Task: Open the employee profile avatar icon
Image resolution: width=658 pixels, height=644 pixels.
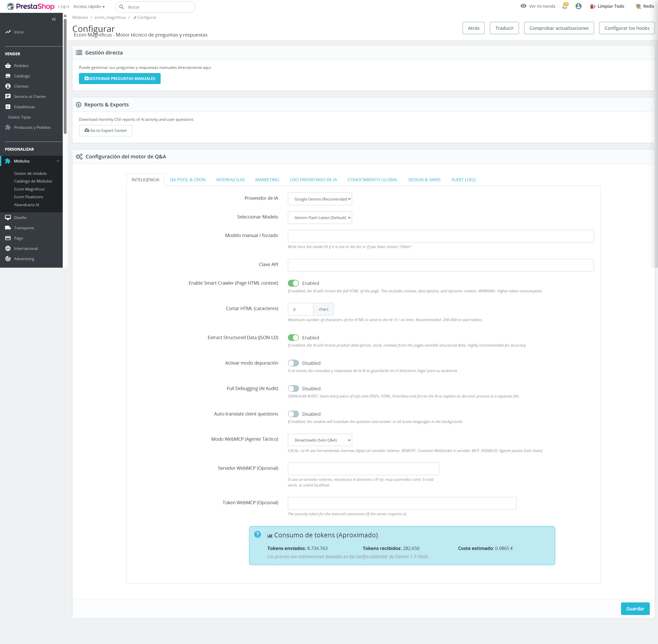Action: [579, 6]
